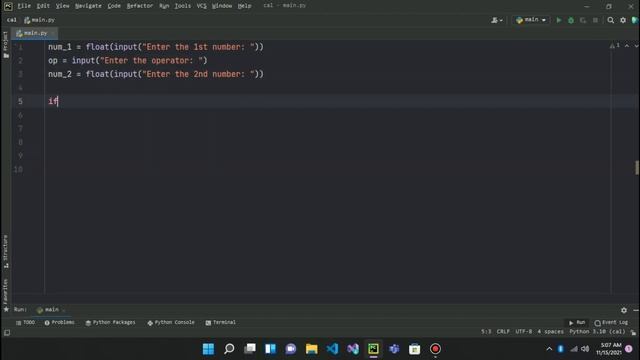Hide the Run panel with minus icon

tap(636, 310)
